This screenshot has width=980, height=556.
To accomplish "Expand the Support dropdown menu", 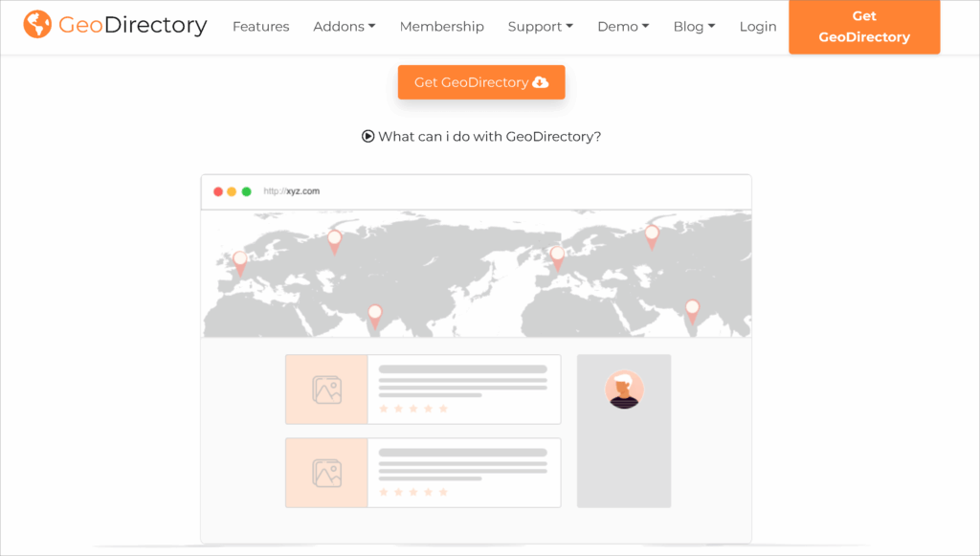I will tap(540, 27).
